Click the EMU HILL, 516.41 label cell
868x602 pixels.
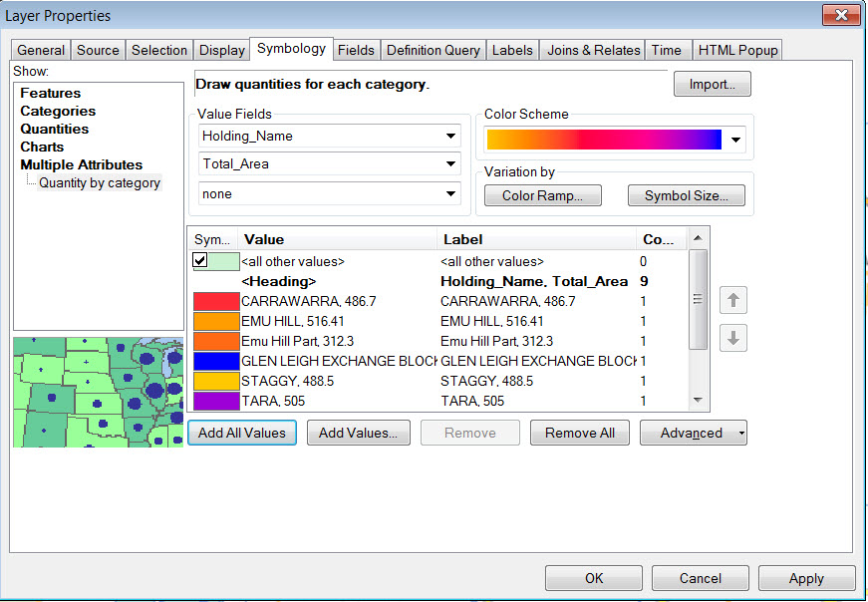point(492,321)
